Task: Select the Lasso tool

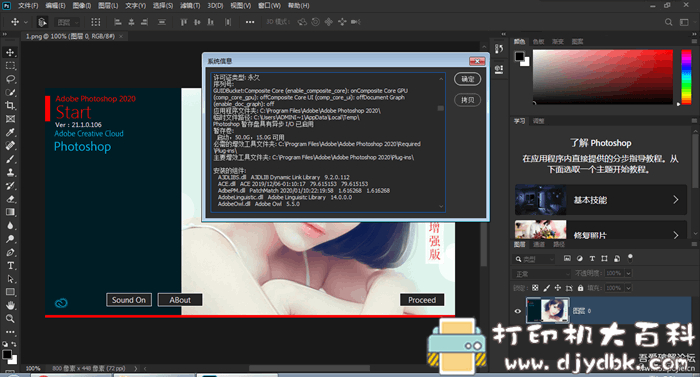Action: point(10,79)
